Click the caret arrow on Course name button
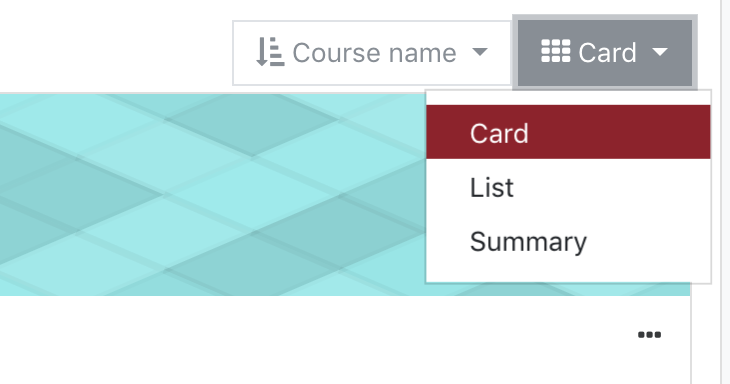 480,51
